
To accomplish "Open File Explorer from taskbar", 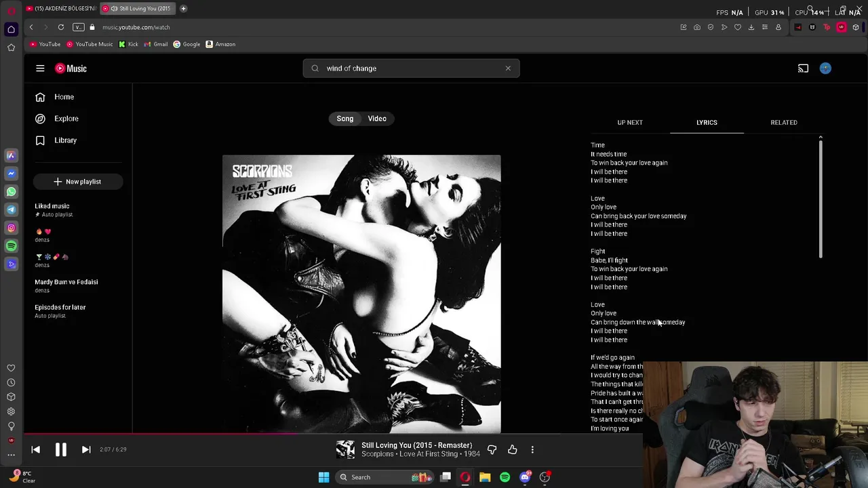I will 485,477.
